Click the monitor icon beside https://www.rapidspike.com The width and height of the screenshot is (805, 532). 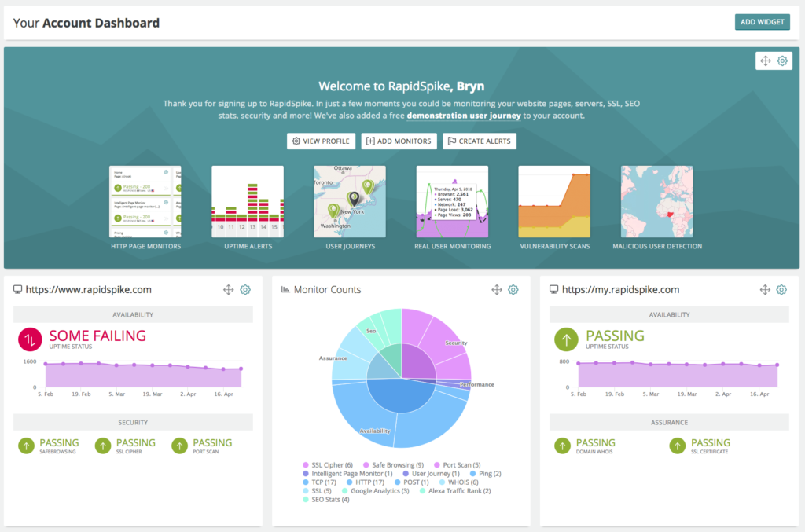17,289
